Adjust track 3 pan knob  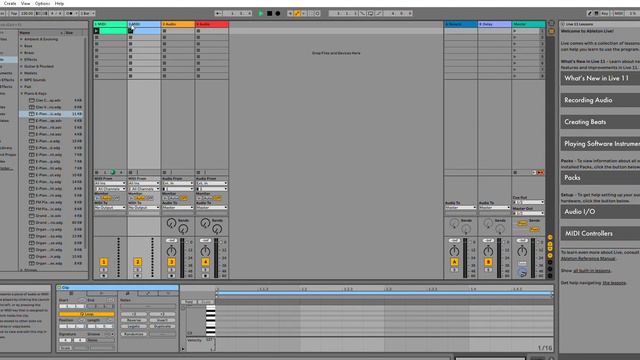coord(171,251)
